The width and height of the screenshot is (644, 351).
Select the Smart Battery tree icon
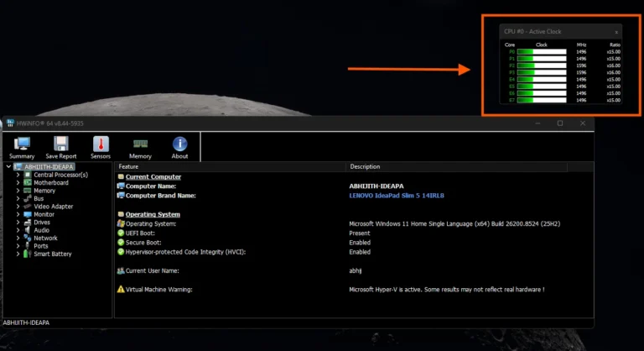[x=28, y=254]
